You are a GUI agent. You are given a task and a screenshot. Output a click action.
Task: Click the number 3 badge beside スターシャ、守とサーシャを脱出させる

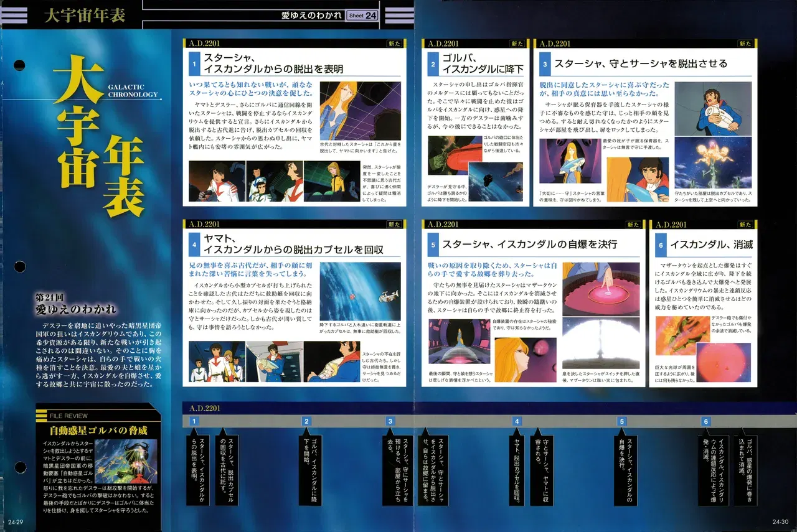(x=545, y=63)
